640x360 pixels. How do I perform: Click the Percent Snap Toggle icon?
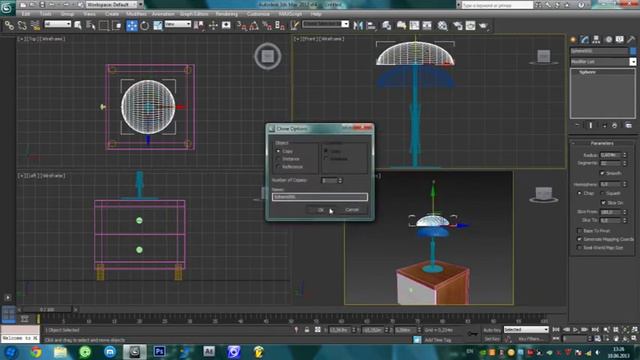(x=267, y=26)
